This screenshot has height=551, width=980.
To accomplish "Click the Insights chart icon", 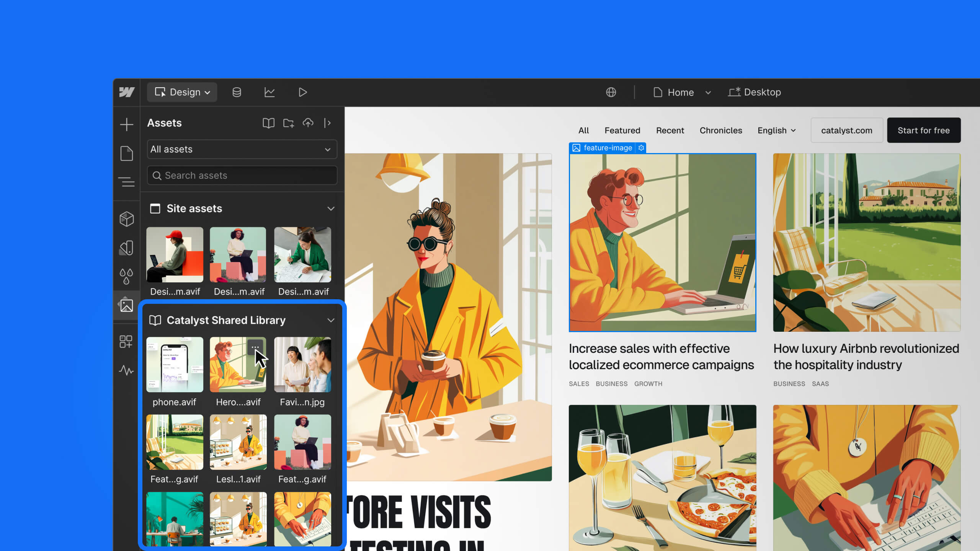I will (269, 92).
